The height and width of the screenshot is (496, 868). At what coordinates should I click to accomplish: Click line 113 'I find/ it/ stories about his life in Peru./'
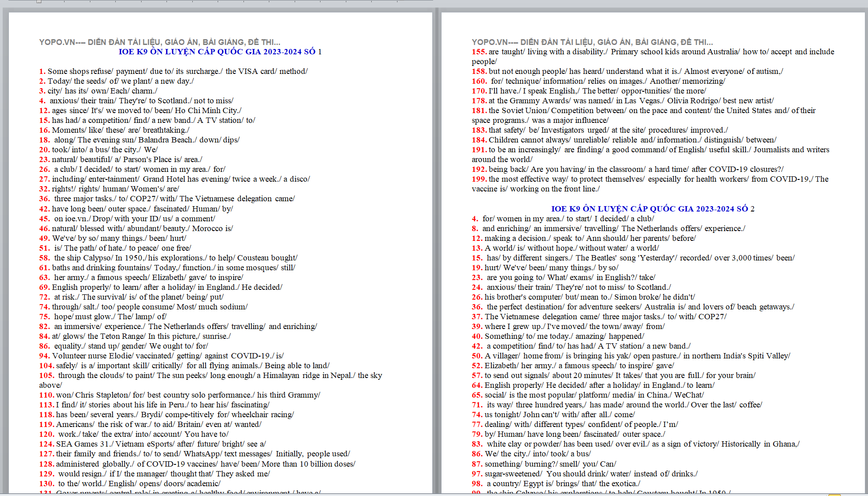coord(154,405)
